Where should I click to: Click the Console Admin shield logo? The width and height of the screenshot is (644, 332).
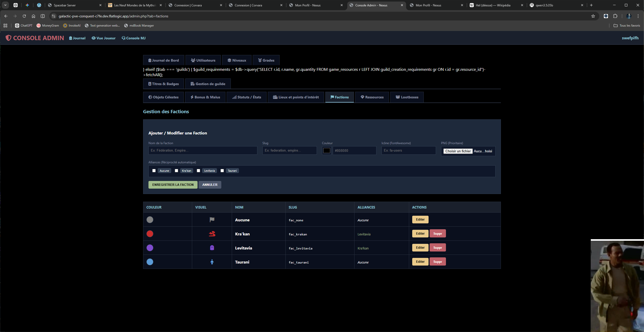coord(8,38)
